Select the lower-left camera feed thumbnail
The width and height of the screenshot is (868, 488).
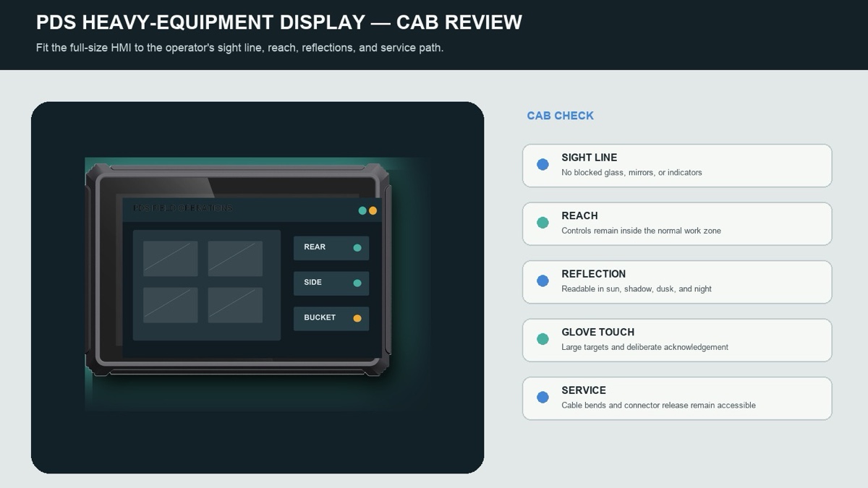[x=171, y=305]
